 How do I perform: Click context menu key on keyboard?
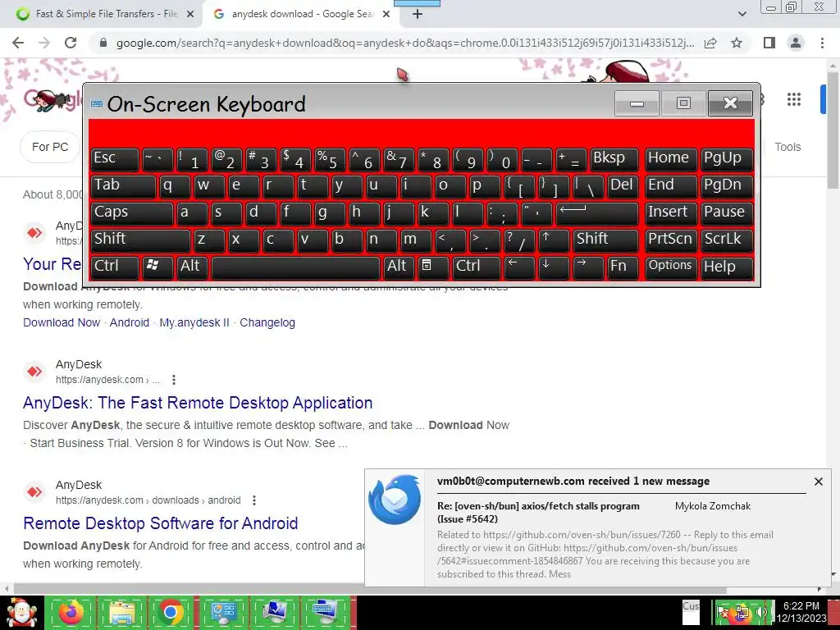pos(433,267)
